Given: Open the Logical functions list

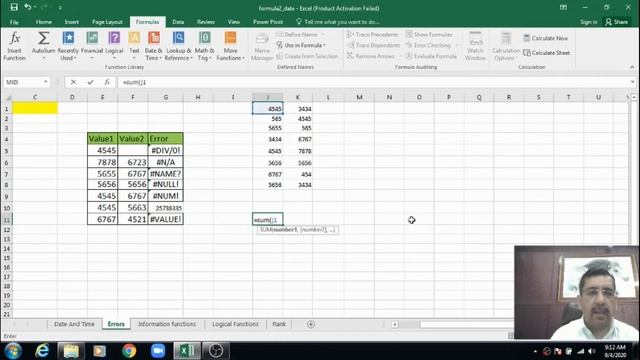Looking at the screenshot, I should click(x=114, y=46).
